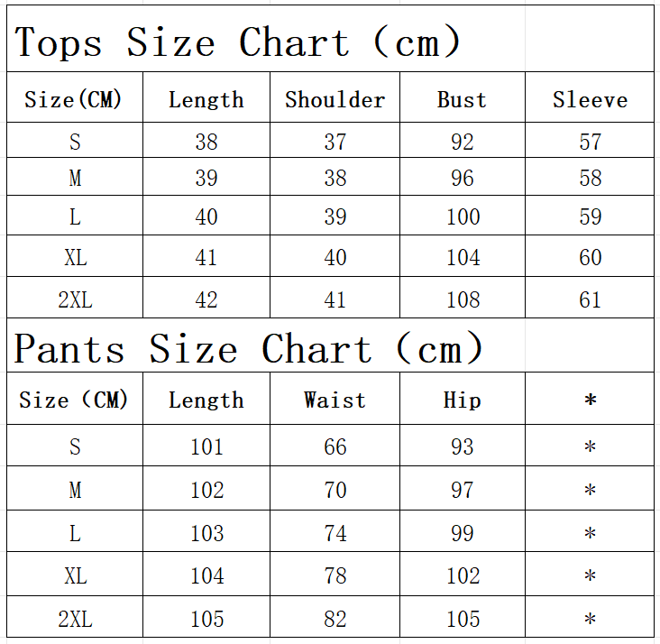
Task: Click the Waist column header
Action: click(335, 400)
